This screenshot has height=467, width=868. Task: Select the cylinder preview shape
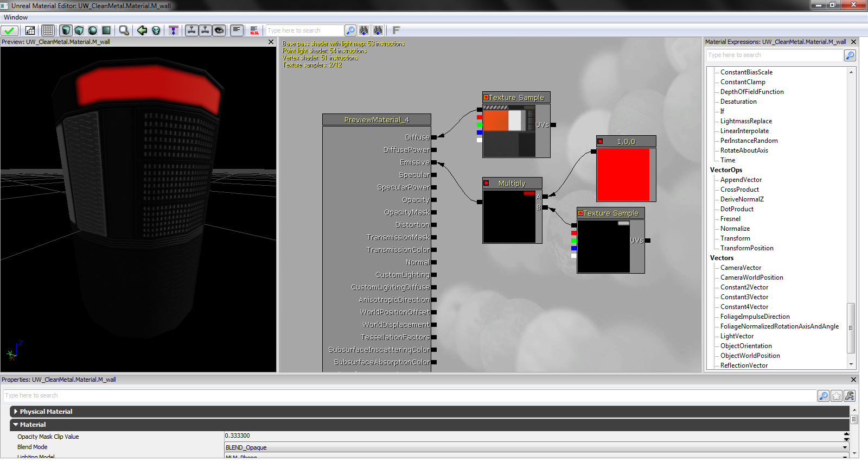66,30
